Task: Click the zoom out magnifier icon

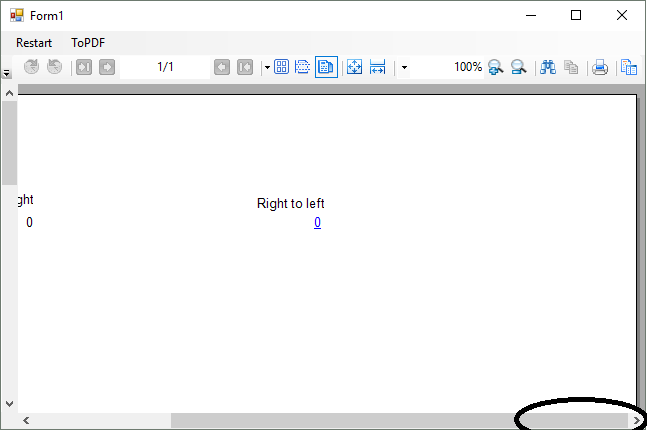Action: coord(518,67)
